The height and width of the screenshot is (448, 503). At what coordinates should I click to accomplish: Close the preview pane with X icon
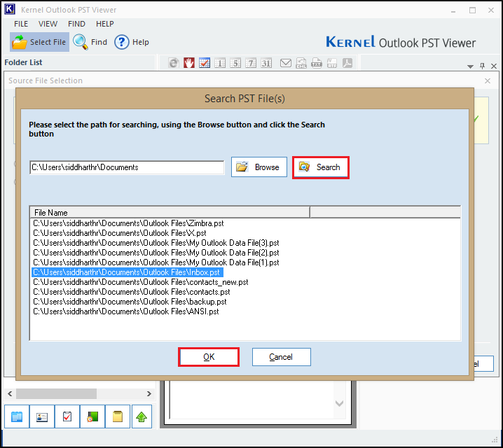point(494,66)
